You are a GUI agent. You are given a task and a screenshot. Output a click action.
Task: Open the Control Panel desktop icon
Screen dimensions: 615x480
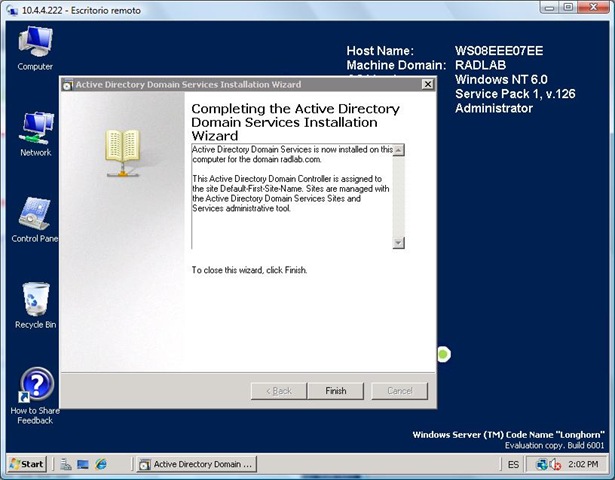(x=36, y=217)
